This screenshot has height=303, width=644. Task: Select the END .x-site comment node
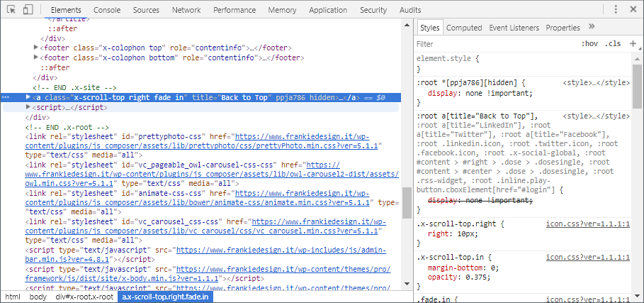pos(75,87)
